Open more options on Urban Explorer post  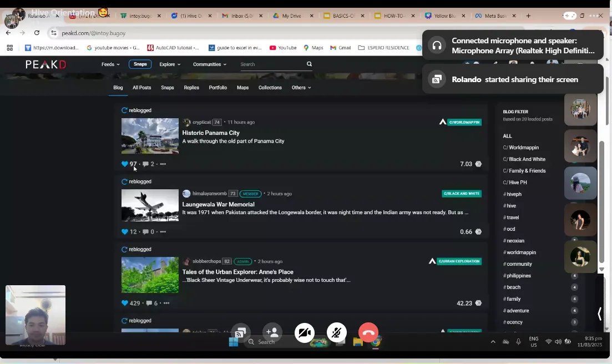(166, 303)
